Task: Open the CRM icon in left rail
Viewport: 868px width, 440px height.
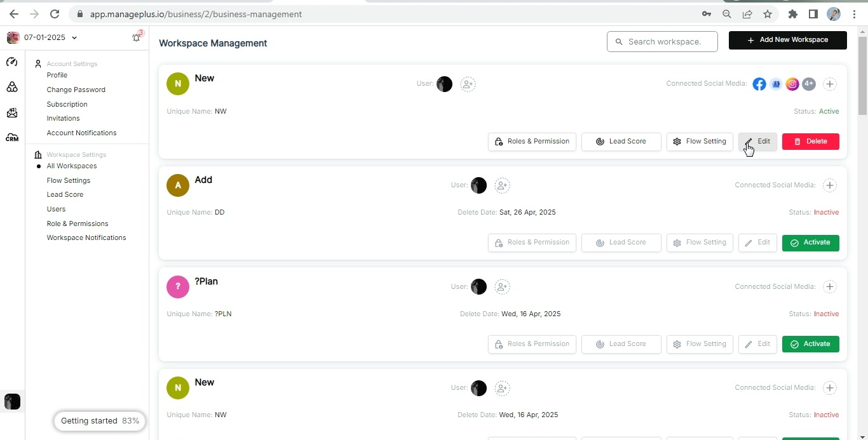Action: coord(12,138)
